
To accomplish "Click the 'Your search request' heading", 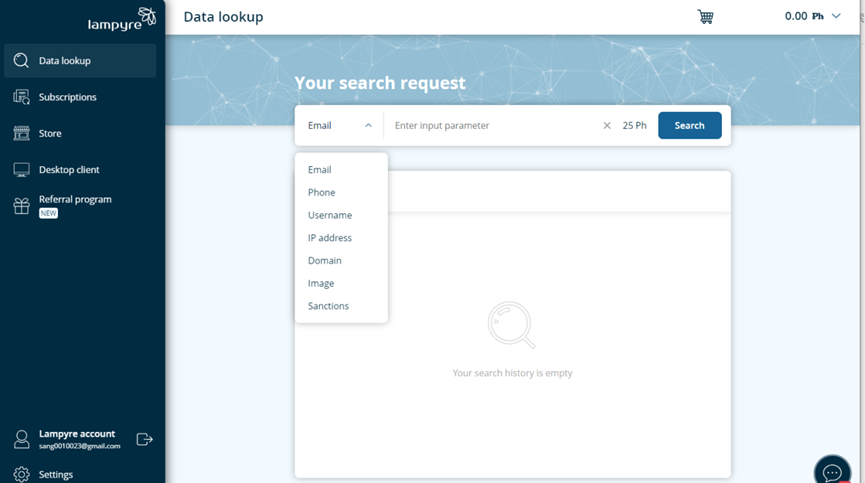I will (380, 83).
